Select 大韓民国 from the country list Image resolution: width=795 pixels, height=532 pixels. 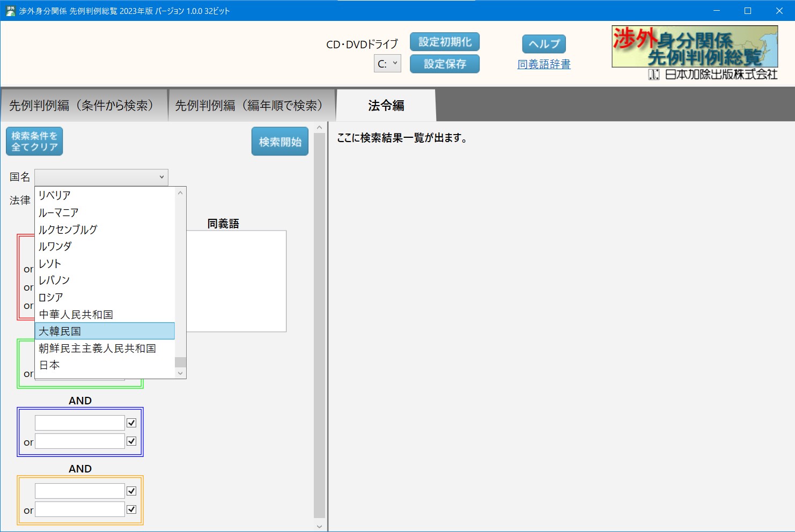(105, 331)
